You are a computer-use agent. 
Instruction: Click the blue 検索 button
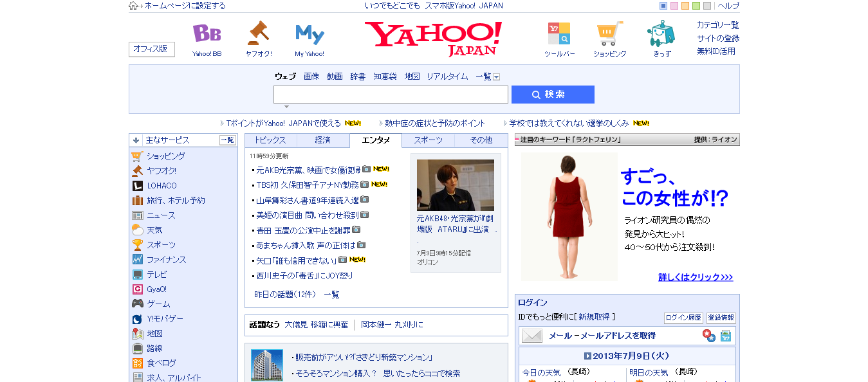coord(553,95)
